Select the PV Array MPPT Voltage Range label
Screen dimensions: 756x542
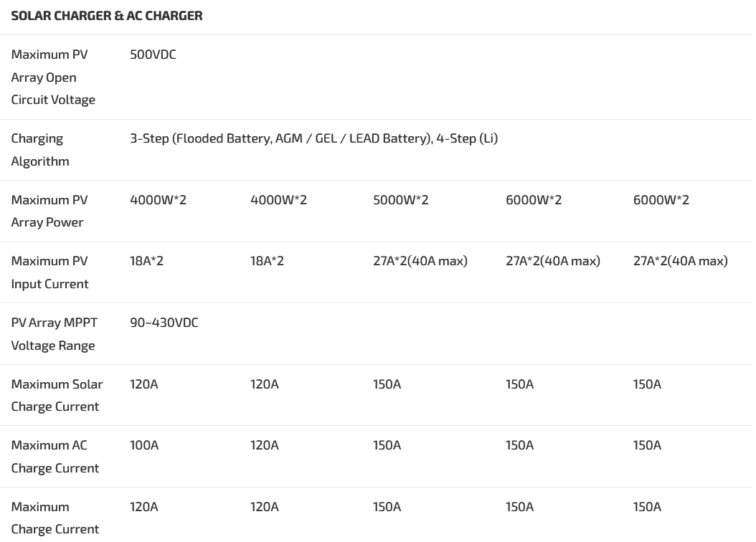point(54,333)
